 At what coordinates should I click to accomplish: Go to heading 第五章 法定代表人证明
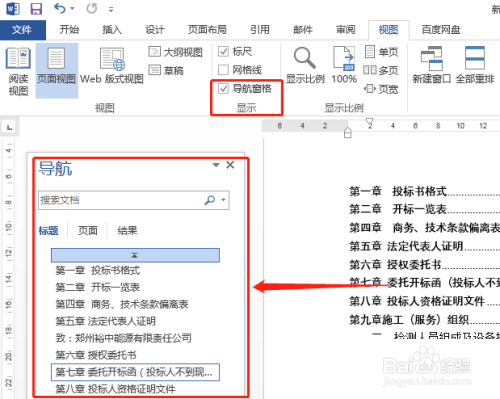(x=105, y=321)
